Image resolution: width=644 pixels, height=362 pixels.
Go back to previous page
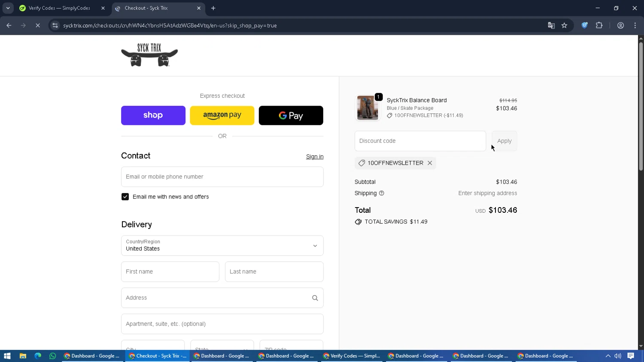click(x=9, y=25)
